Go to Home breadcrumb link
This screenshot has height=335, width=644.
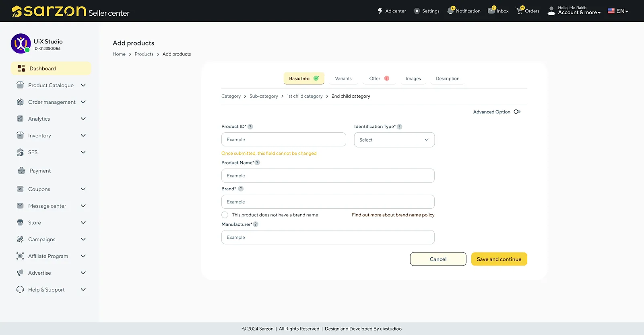click(x=119, y=54)
